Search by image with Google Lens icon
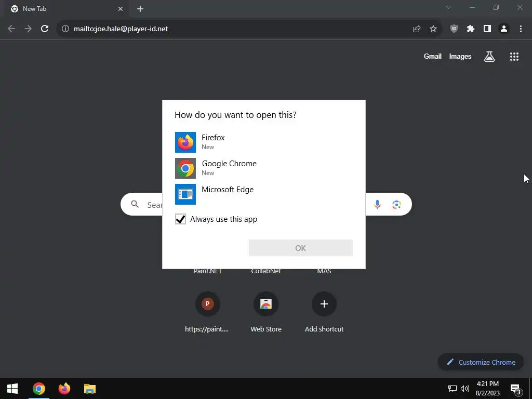Screen dimensions: 532x399 (396, 204)
